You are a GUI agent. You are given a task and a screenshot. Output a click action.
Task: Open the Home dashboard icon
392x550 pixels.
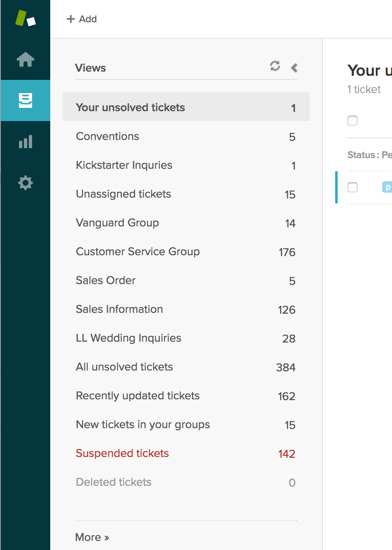coord(26,59)
